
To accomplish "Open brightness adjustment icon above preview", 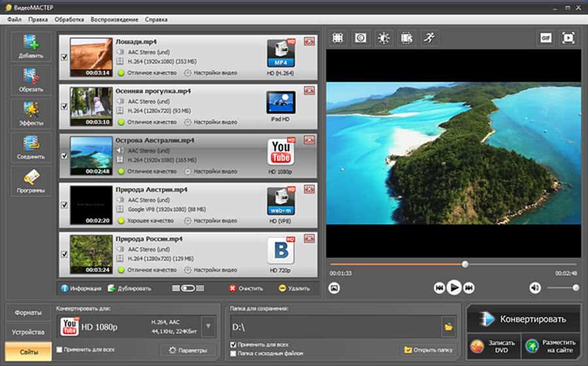I will (x=384, y=38).
